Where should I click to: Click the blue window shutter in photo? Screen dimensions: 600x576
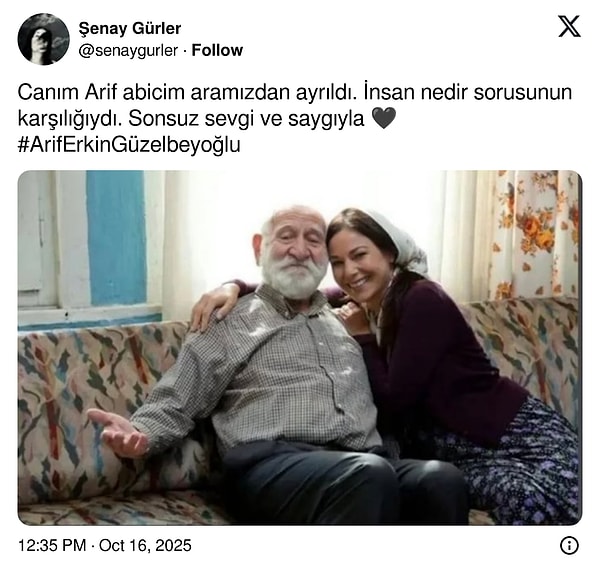pos(116,237)
